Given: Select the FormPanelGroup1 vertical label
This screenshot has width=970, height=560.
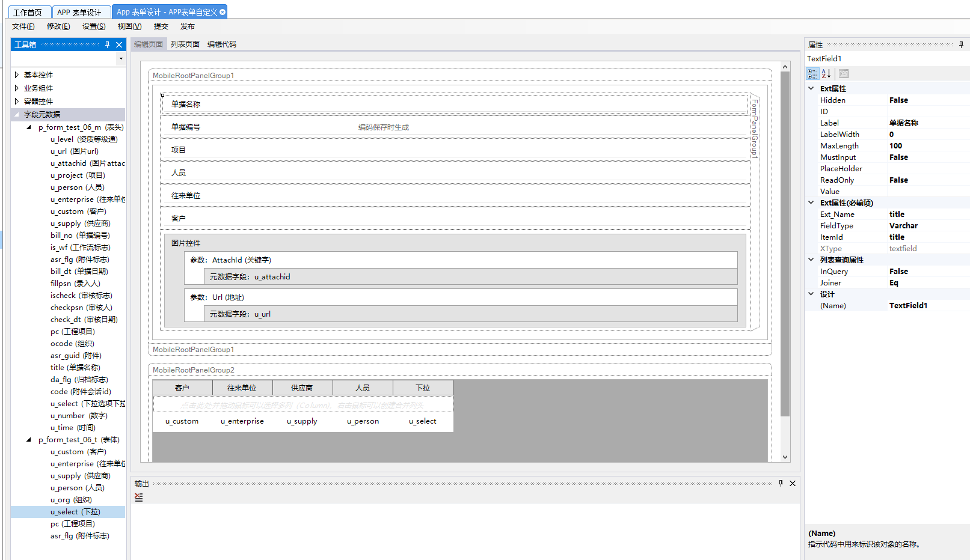Looking at the screenshot, I should click(x=755, y=129).
